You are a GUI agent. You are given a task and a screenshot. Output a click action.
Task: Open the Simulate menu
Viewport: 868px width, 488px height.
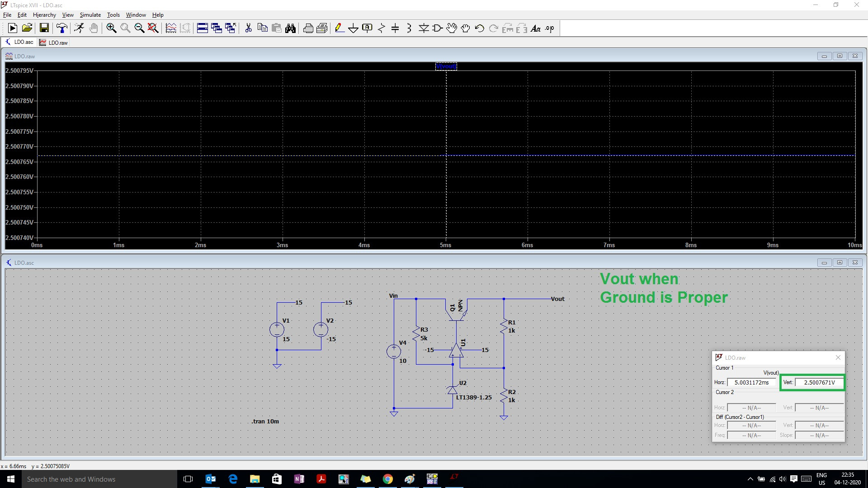[90, 14]
